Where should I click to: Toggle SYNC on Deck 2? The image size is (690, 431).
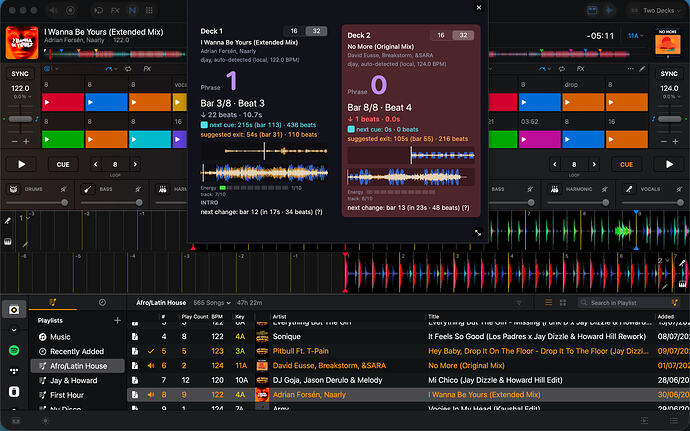pyautogui.click(x=669, y=74)
